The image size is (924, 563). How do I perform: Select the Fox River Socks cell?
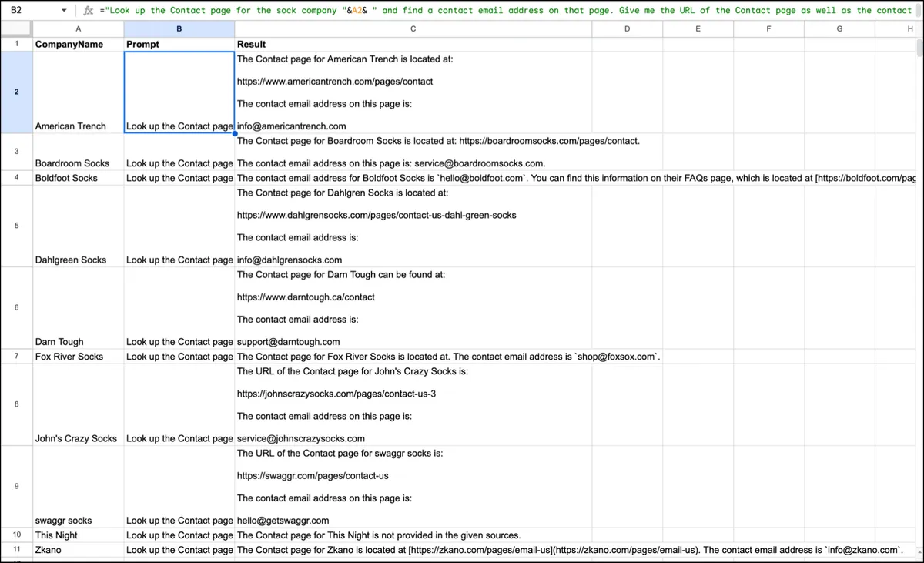[x=79, y=357]
